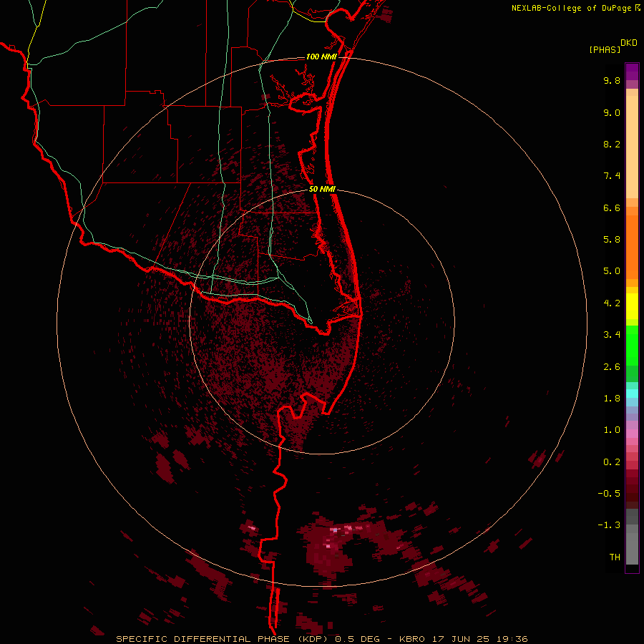Pick the orange segment of the color bar
The height and width of the screenshot is (644, 644).
[632, 248]
